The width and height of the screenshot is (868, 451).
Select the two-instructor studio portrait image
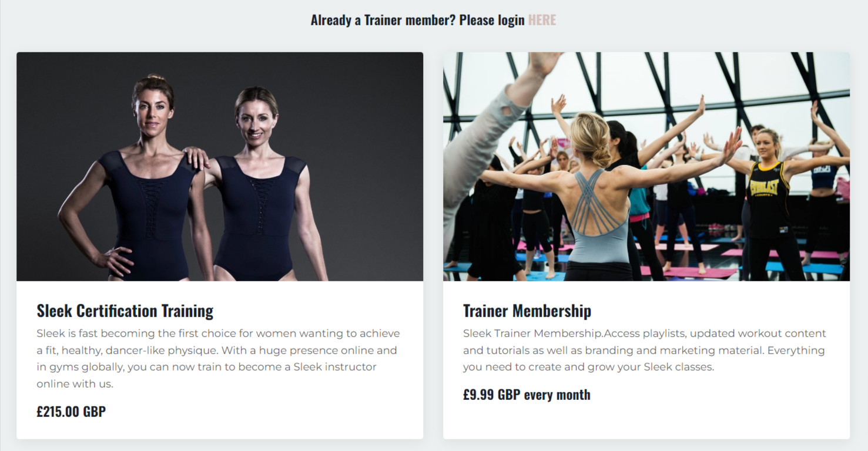click(x=220, y=167)
